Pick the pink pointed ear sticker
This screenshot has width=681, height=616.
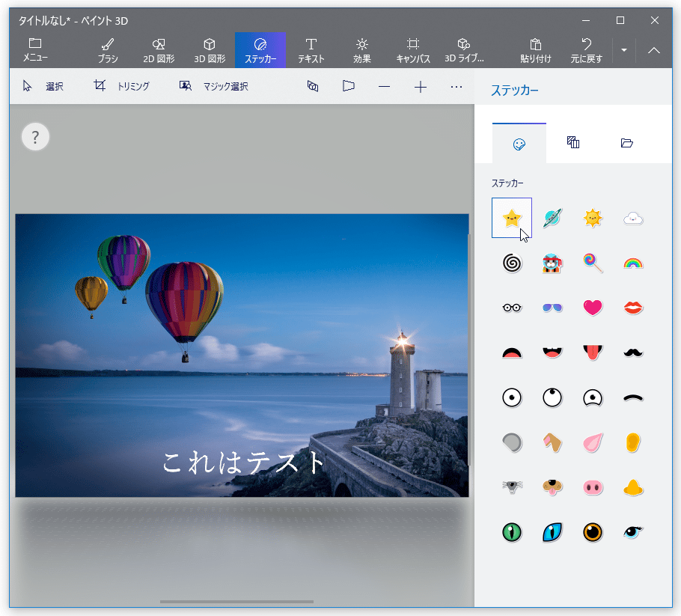(x=593, y=442)
